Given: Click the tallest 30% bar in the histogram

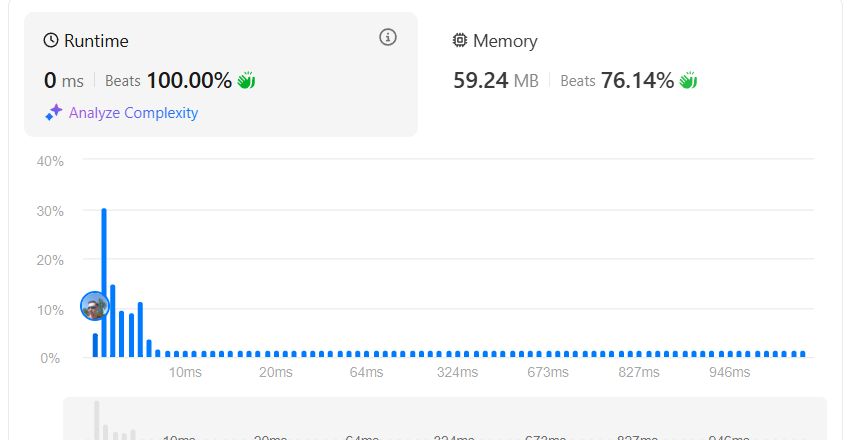Looking at the screenshot, I should (x=104, y=283).
